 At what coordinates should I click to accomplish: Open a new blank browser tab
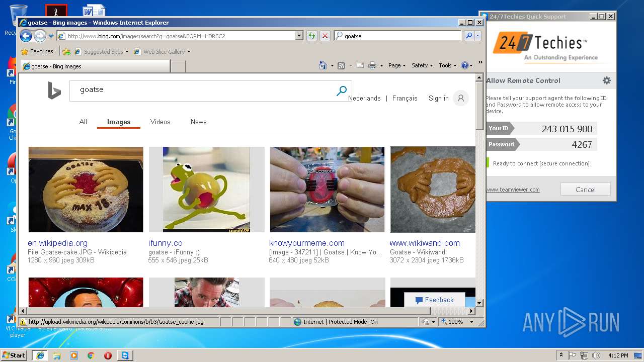[179, 66]
